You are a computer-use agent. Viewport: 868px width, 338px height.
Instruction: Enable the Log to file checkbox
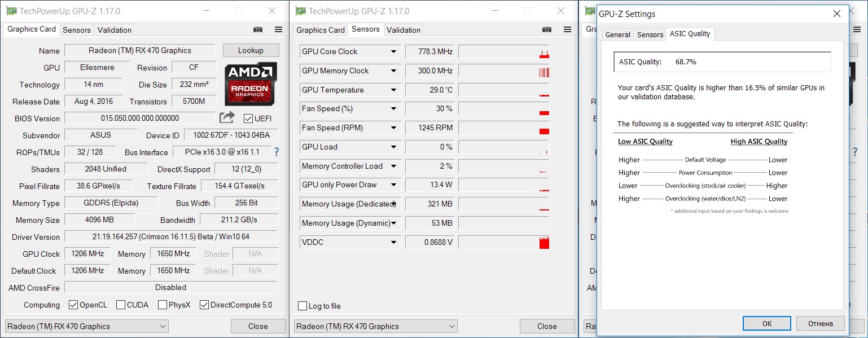pos(303,306)
